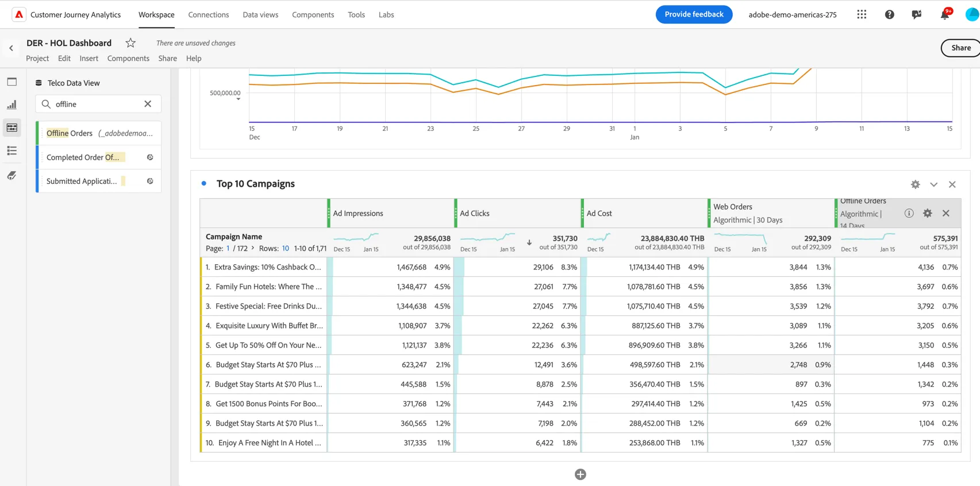Toggle sort arrow on Ad Clicks column
The image size is (980, 486).
pos(529,242)
